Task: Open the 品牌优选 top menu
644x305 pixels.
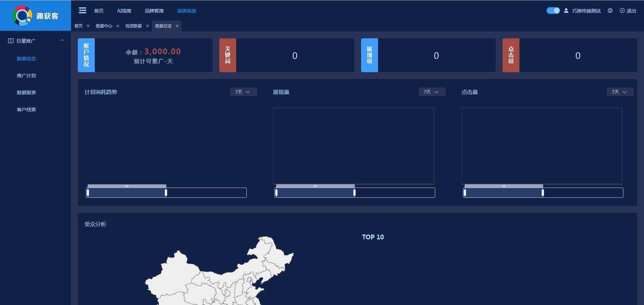Action: [x=187, y=11]
